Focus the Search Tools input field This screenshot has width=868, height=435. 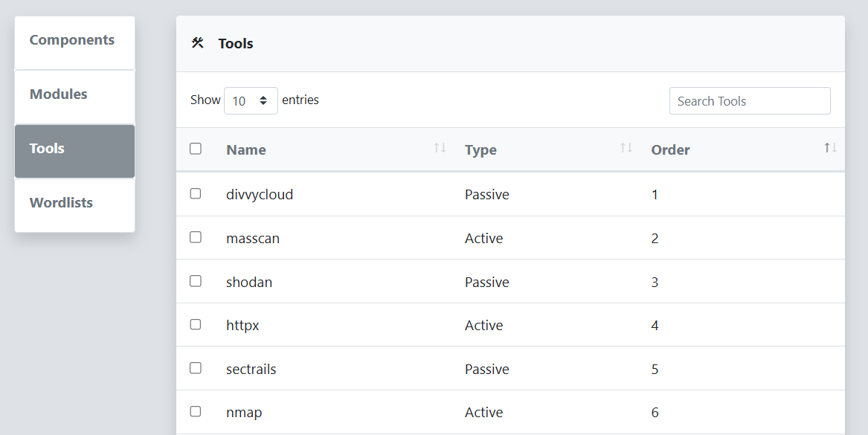(x=750, y=100)
